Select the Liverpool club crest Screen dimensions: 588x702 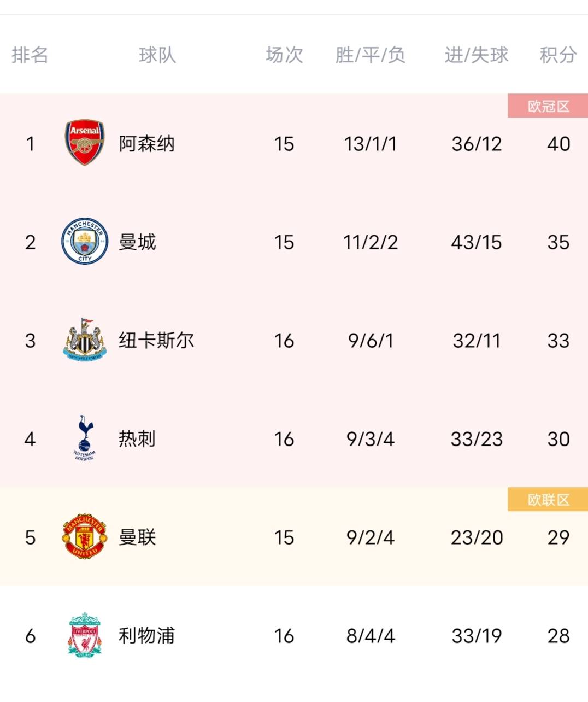coord(85,635)
